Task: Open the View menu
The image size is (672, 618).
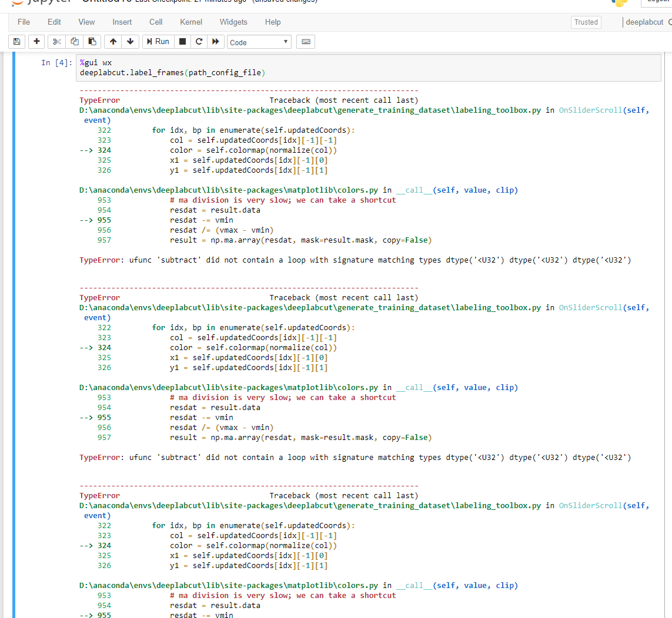Action: (86, 22)
